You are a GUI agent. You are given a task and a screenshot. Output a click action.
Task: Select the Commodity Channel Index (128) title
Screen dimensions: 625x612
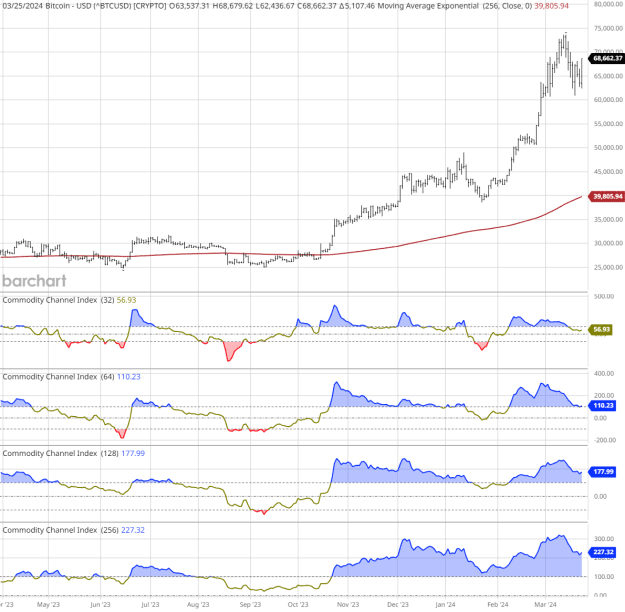pyautogui.click(x=61, y=453)
